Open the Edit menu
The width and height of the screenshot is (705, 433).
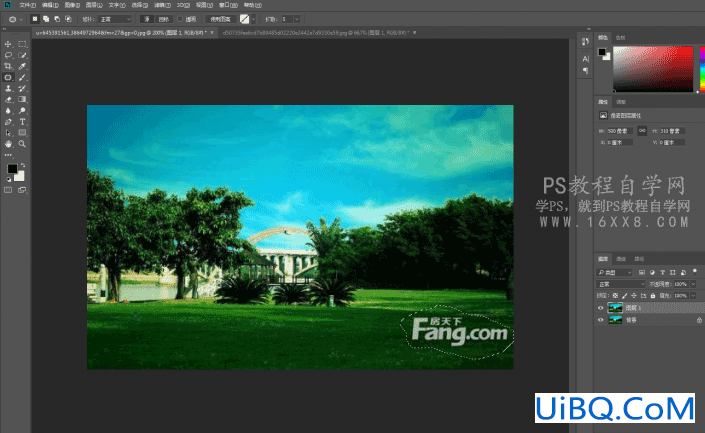tap(50, 5)
